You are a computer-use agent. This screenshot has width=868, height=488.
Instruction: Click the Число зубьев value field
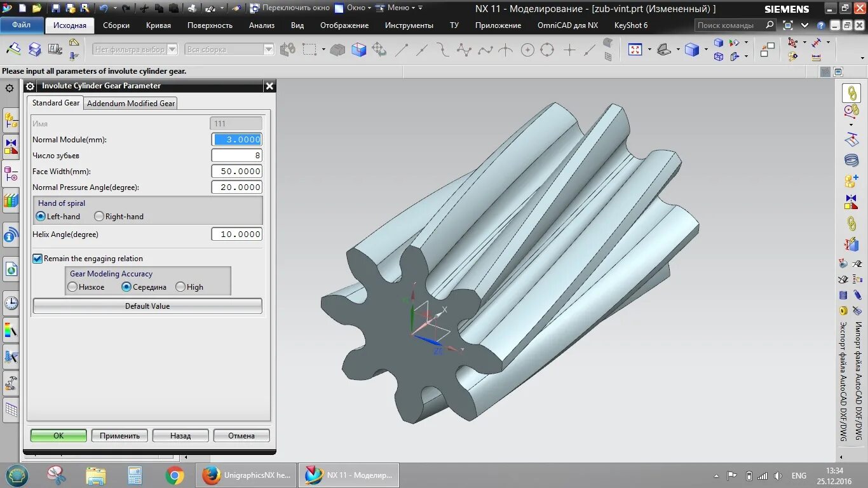point(236,155)
